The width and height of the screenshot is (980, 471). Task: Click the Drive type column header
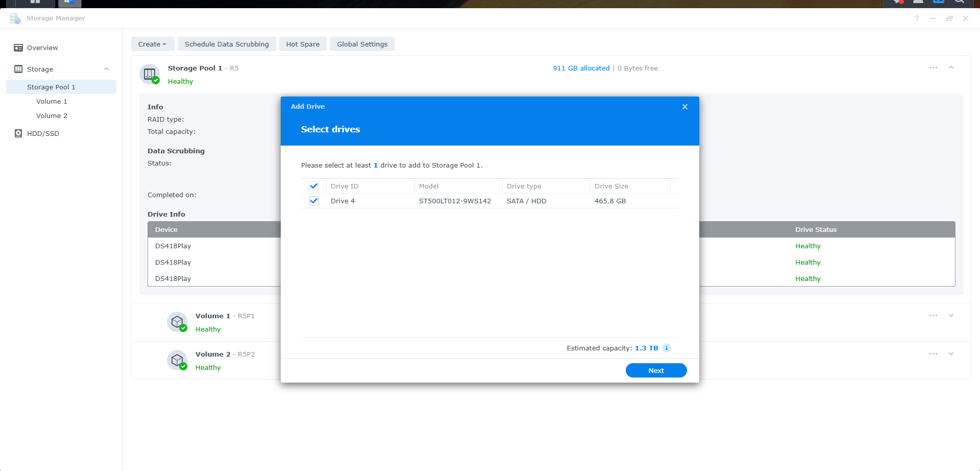click(x=546, y=186)
